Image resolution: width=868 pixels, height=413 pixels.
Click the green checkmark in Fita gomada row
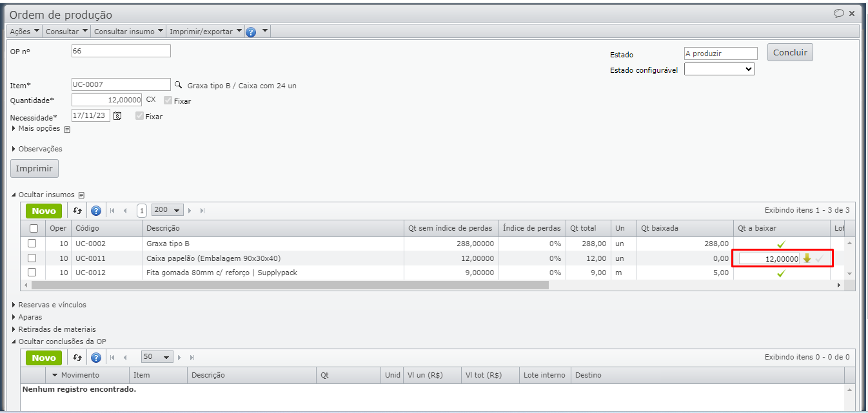pyautogui.click(x=781, y=273)
